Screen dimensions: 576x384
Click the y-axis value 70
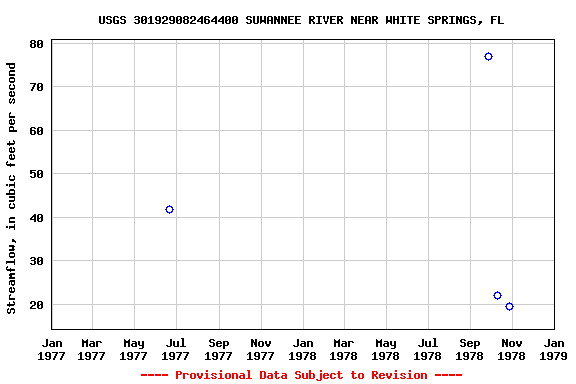[x=36, y=87]
